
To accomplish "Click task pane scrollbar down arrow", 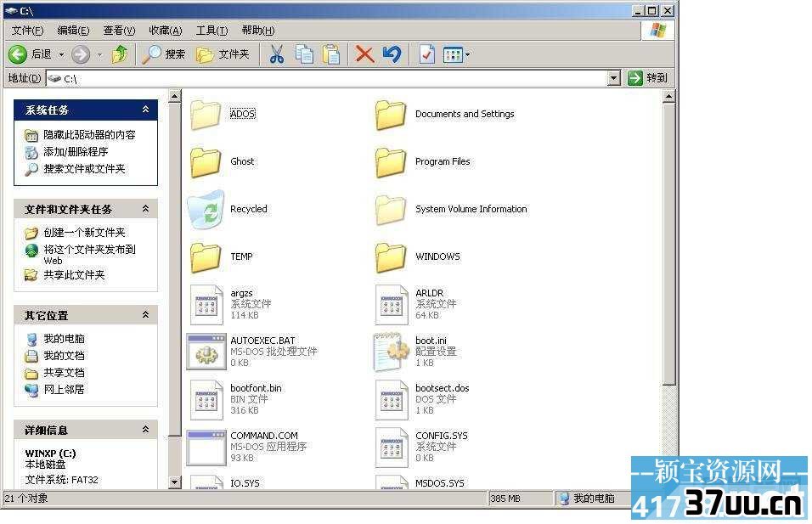I will pyautogui.click(x=174, y=482).
